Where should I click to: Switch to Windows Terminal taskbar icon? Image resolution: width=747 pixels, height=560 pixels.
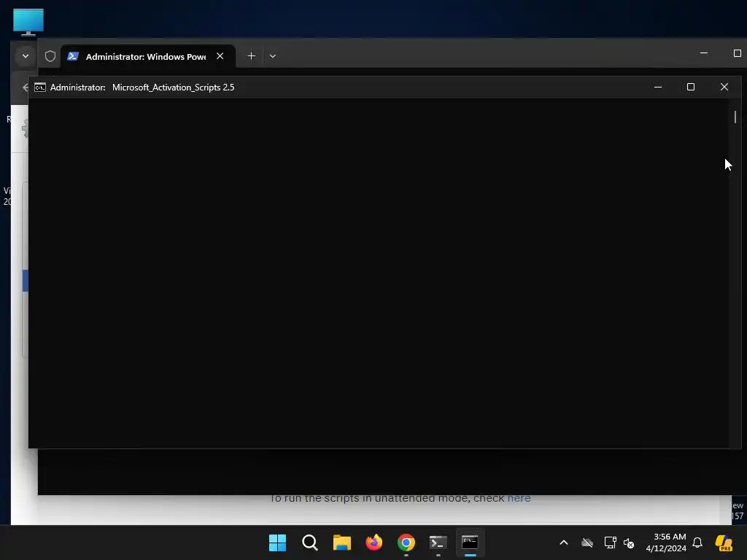coord(438,542)
